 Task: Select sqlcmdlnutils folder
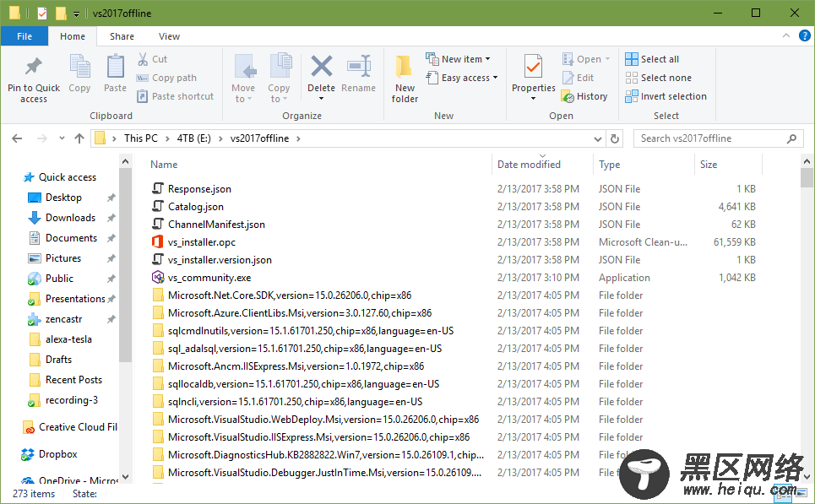point(310,331)
